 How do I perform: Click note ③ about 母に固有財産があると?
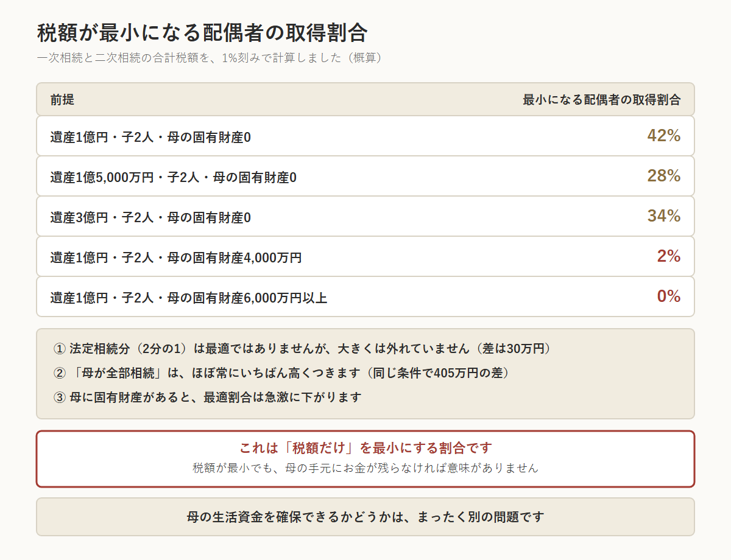coord(208,397)
